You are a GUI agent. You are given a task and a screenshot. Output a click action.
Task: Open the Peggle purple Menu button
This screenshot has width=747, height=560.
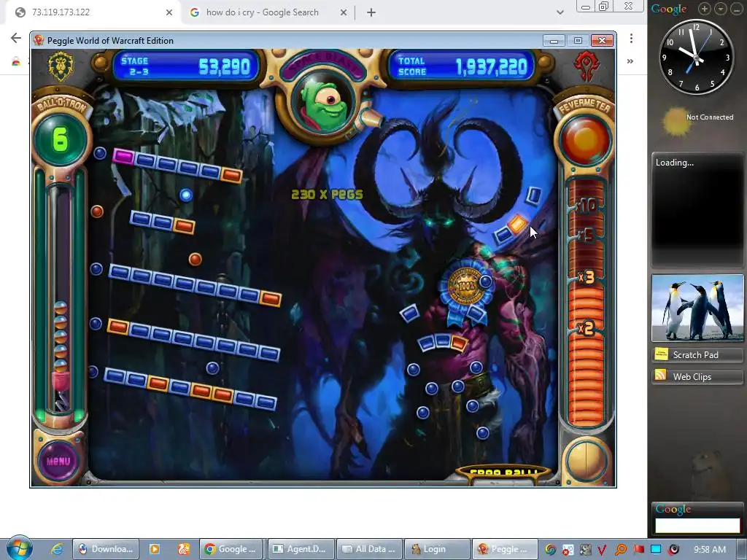(58, 461)
